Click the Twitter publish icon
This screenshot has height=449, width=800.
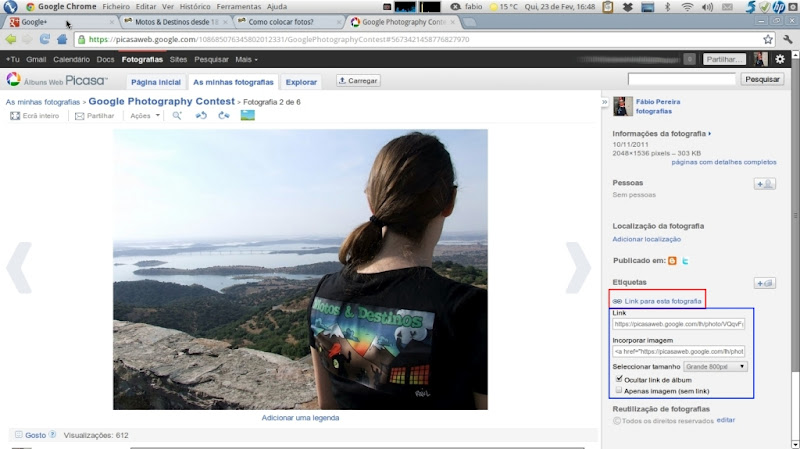[685, 261]
